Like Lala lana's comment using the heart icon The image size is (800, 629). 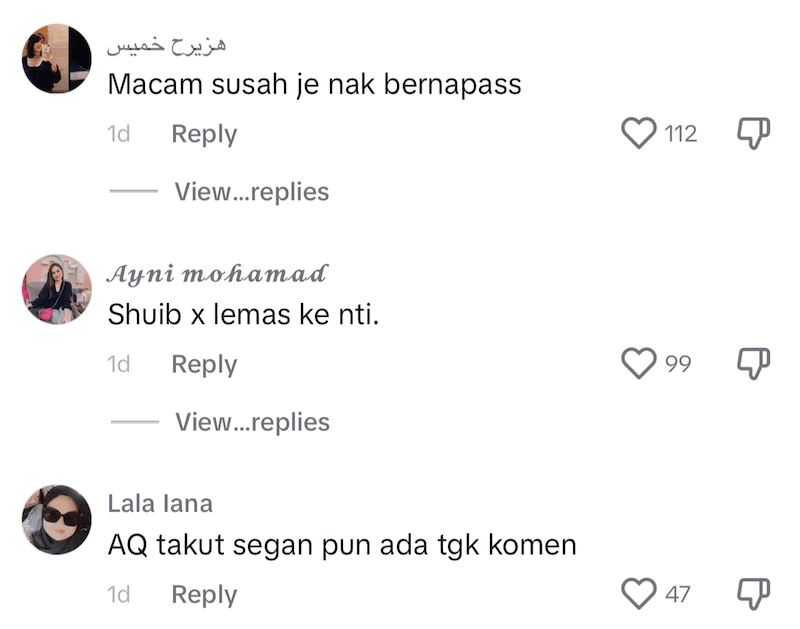pos(638,594)
